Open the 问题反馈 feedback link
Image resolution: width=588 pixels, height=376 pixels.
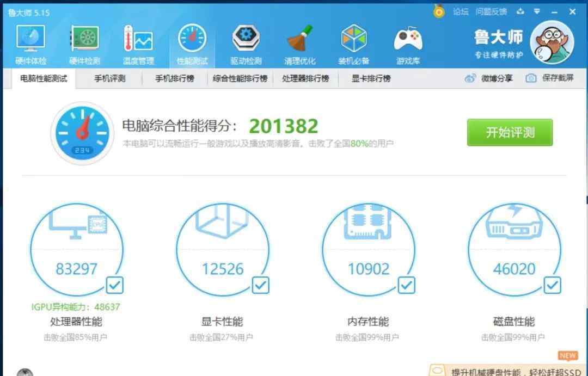pyautogui.click(x=491, y=12)
